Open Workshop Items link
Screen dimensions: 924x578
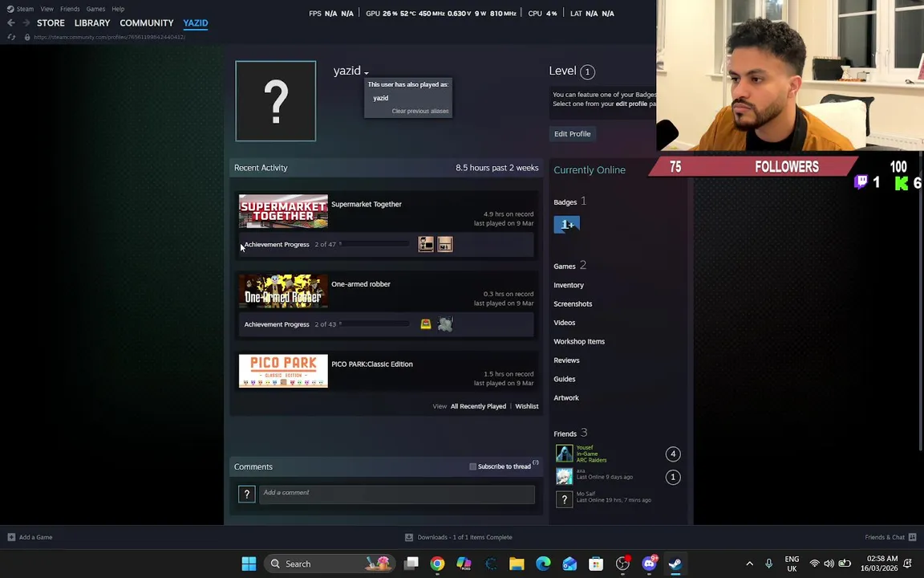[579, 341]
